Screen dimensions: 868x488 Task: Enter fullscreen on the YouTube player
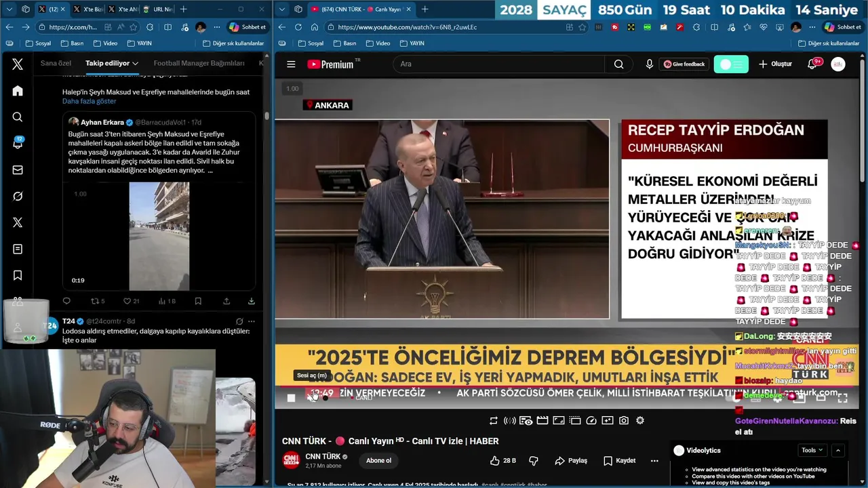click(842, 398)
